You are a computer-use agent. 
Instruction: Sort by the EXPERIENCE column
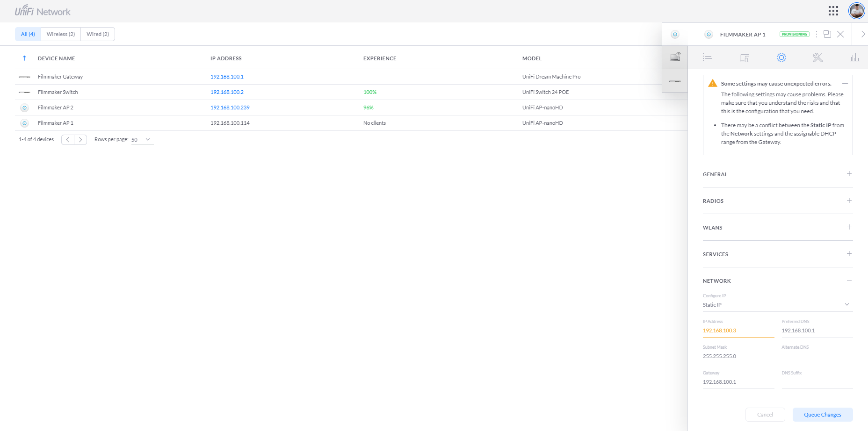380,58
